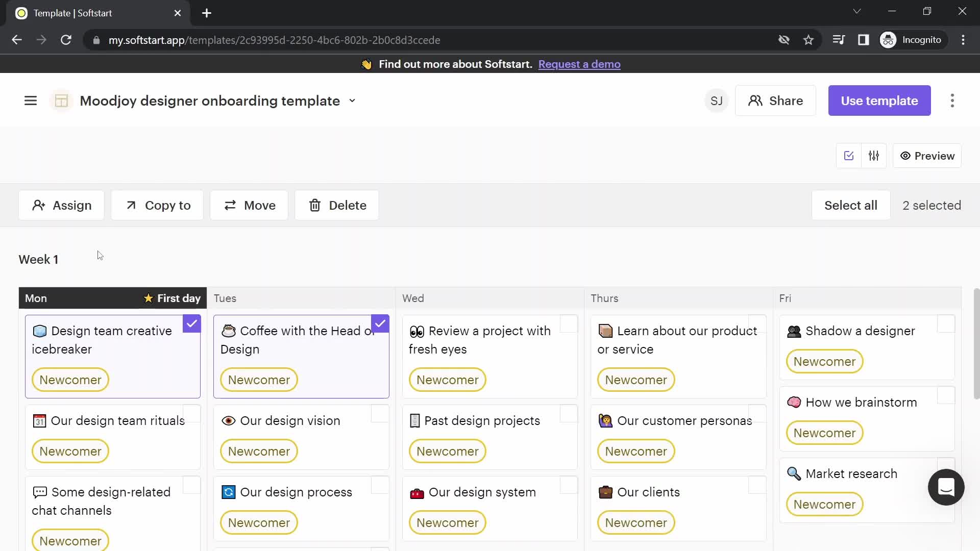This screenshot has width=980, height=551.
Task: Click the Move button
Action: click(249, 205)
